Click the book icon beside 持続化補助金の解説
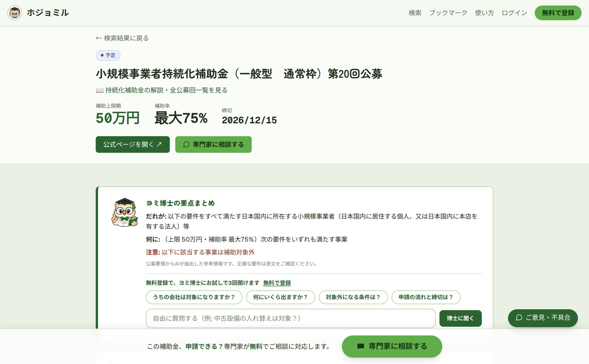The image size is (589, 364). 100,90
